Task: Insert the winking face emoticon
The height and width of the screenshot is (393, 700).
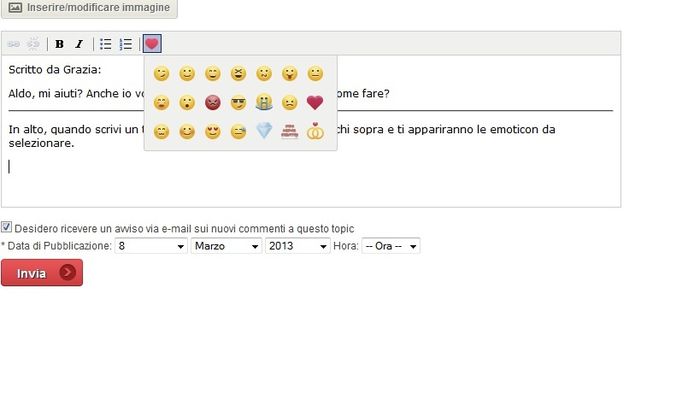Action: pos(161,73)
